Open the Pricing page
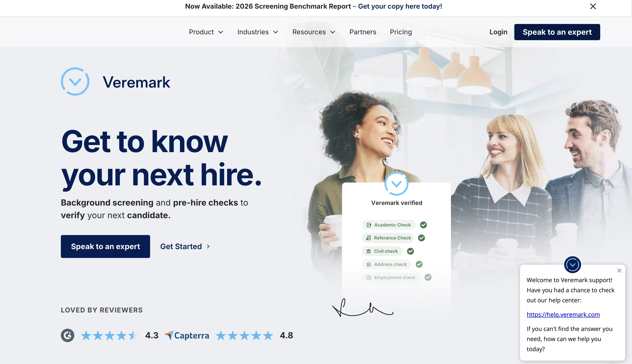 (401, 32)
